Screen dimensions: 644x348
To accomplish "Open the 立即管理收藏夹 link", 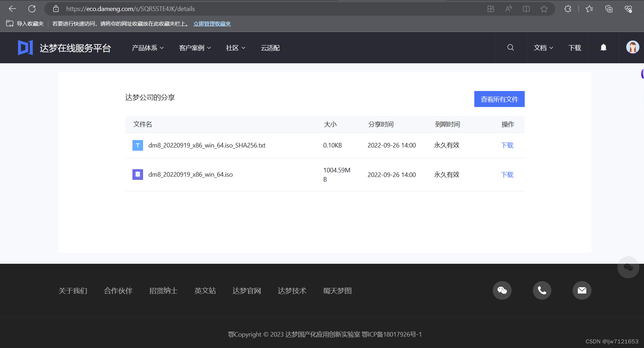I will coord(212,23).
